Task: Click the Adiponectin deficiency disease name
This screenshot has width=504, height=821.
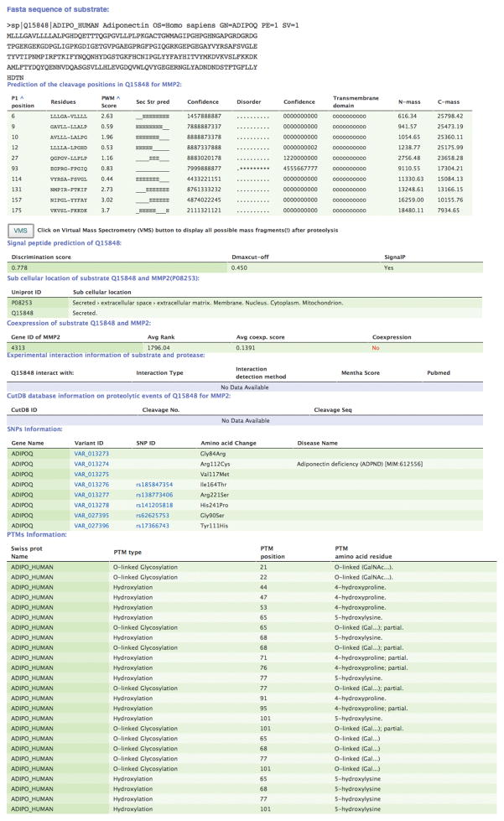Action: point(360,464)
